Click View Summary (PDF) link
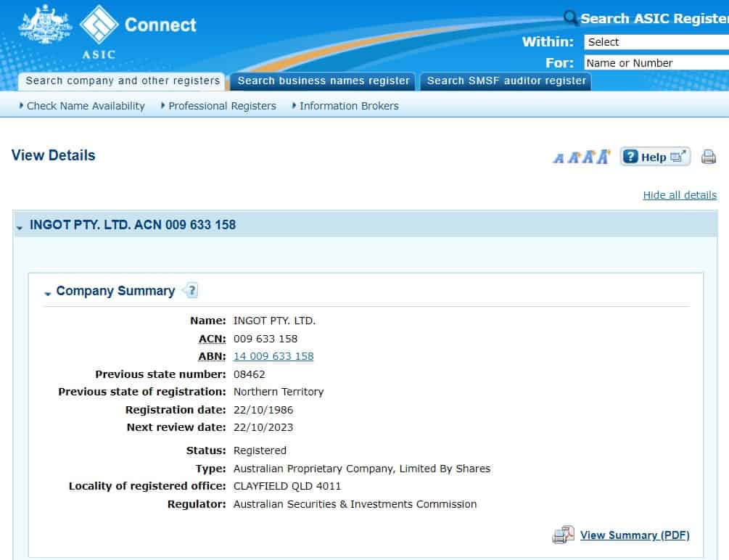This screenshot has height=560, width=729. click(635, 535)
